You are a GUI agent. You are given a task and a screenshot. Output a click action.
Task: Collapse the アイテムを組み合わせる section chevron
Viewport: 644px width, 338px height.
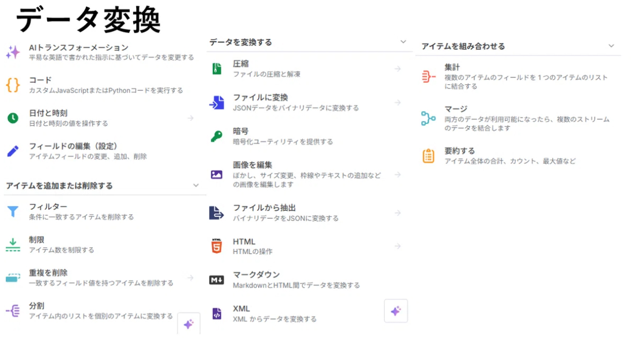click(x=611, y=46)
